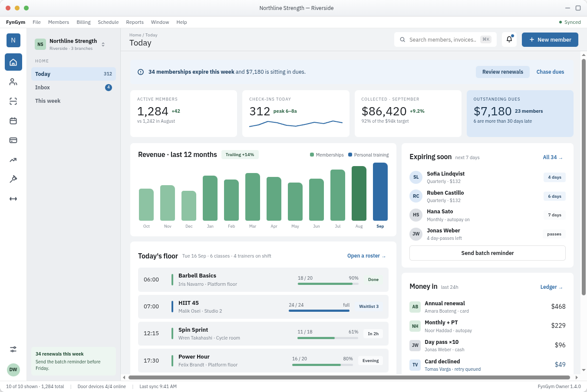Image resolution: width=587 pixels, height=392 pixels.
Task: Click the Sep revenue bar
Action: coord(380,192)
